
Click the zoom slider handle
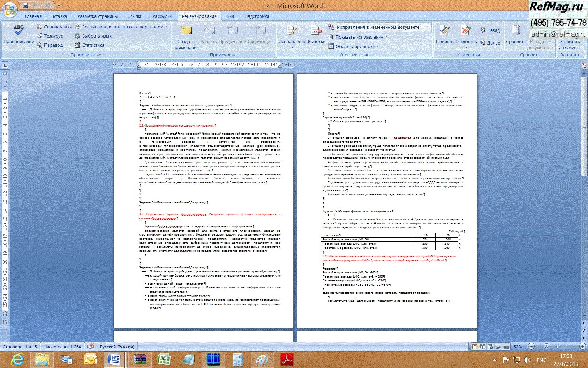[546, 347]
